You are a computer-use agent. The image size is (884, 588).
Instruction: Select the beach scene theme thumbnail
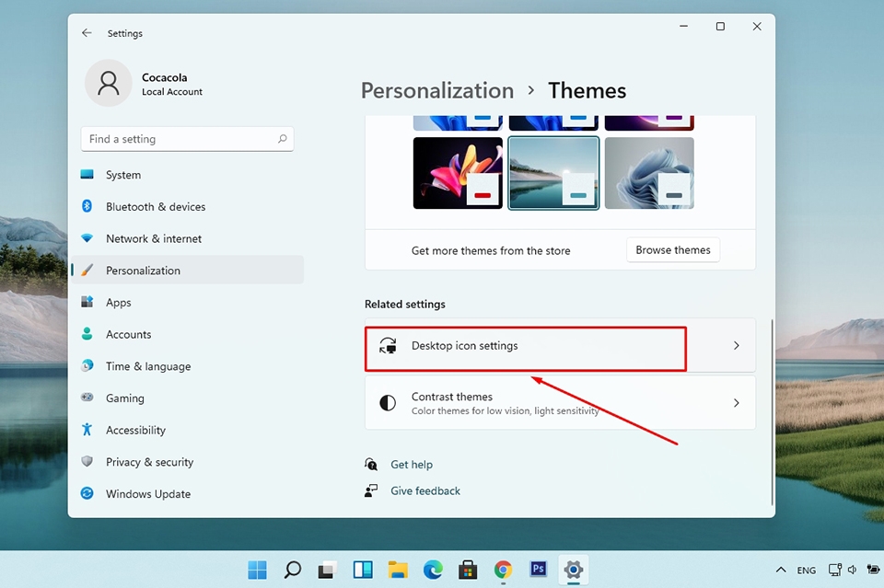pyautogui.click(x=553, y=173)
